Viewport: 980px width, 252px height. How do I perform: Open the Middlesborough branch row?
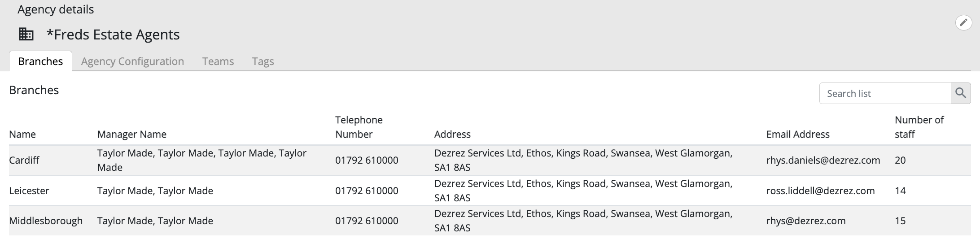point(490,221)
